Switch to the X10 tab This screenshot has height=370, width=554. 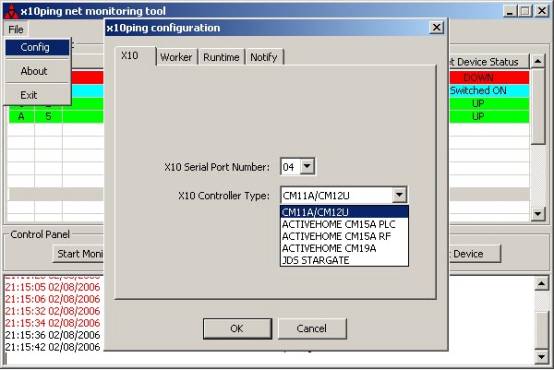click(x=135, y=56)
